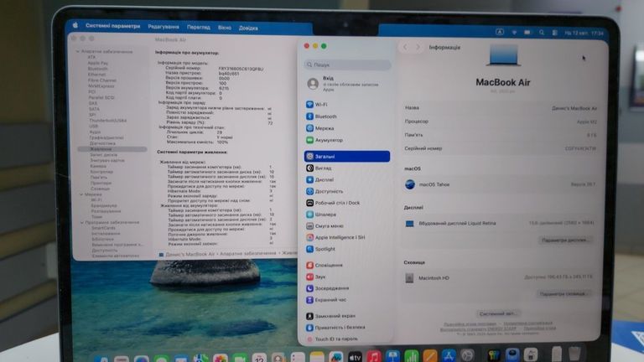Viewport: 644px width, 362px height.
Task: Open Control Center in the menu bar
Action: tap(554, 33)
